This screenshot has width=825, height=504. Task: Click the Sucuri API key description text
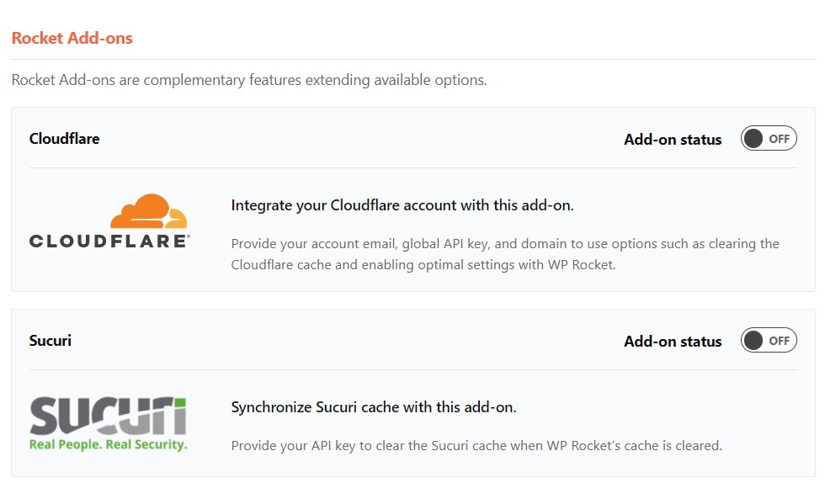pos(476,445)
